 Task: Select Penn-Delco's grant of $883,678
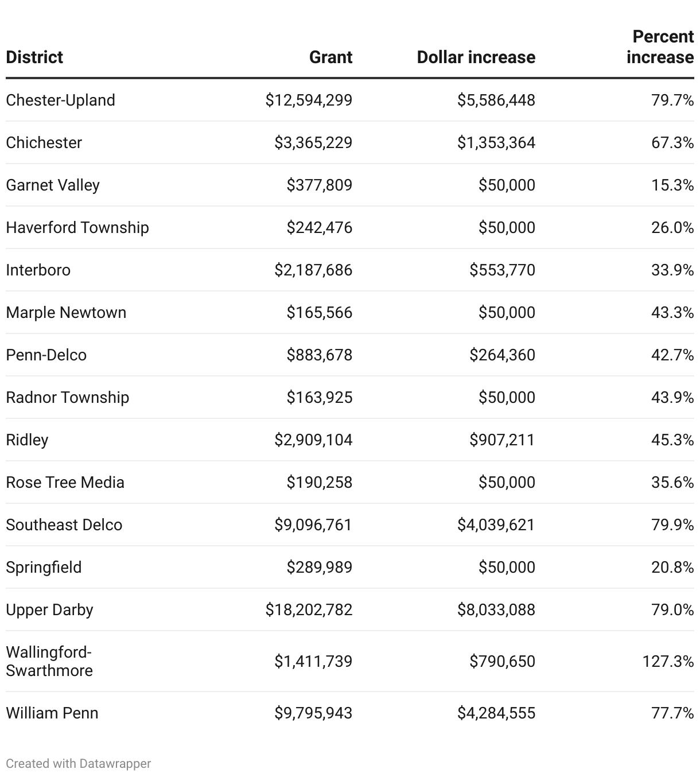point(320,355)
